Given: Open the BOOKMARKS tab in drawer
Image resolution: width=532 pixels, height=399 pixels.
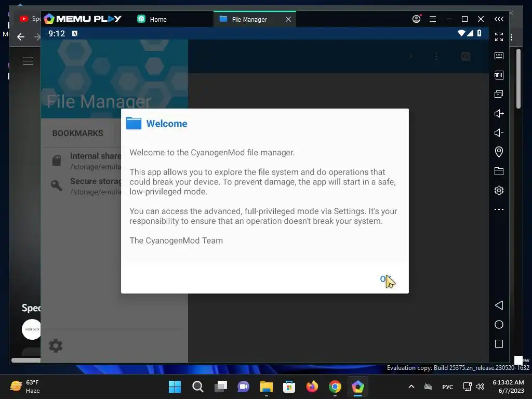Looking at the screenshot, I should click(78, 133).
